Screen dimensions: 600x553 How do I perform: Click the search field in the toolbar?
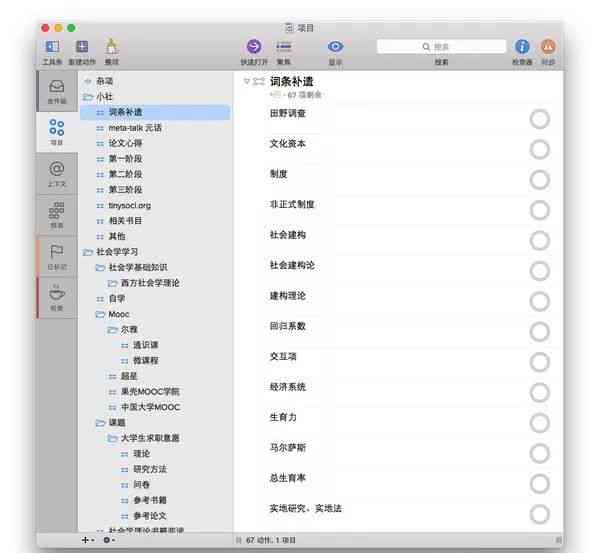click(x=441, y=47)
